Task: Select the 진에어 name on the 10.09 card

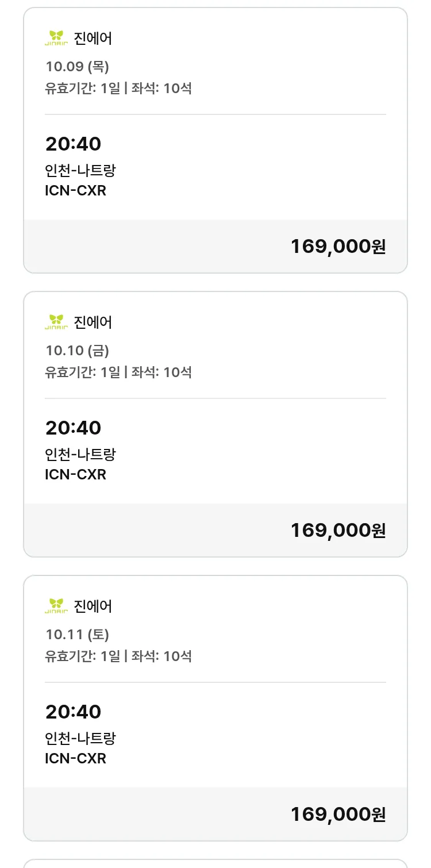Action: pyautogui.click(x=93, y=39)
